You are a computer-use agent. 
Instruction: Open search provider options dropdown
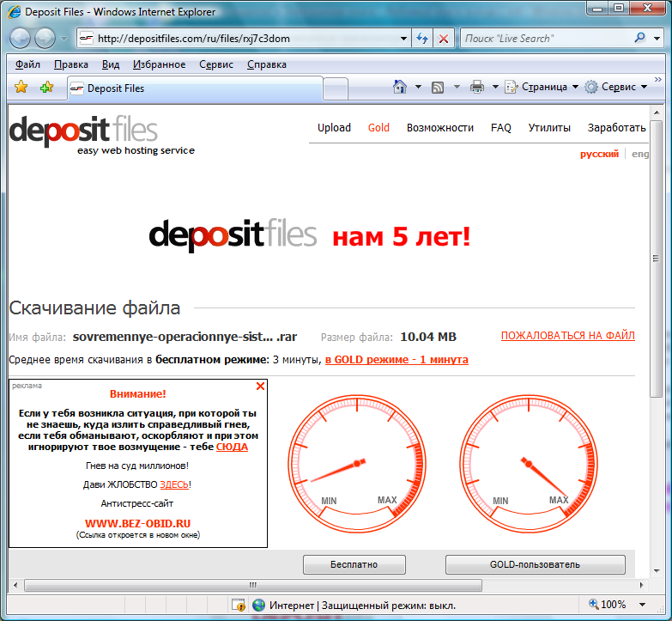tap(657, 39)
